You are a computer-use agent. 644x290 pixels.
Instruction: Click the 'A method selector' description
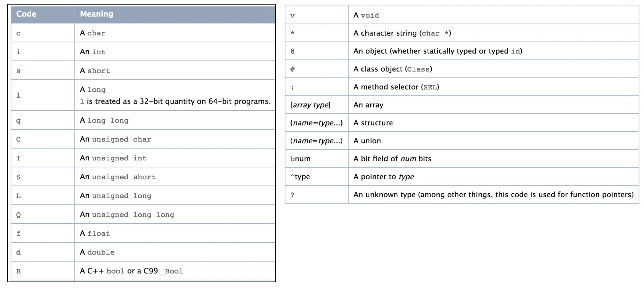tap(396, 87)
